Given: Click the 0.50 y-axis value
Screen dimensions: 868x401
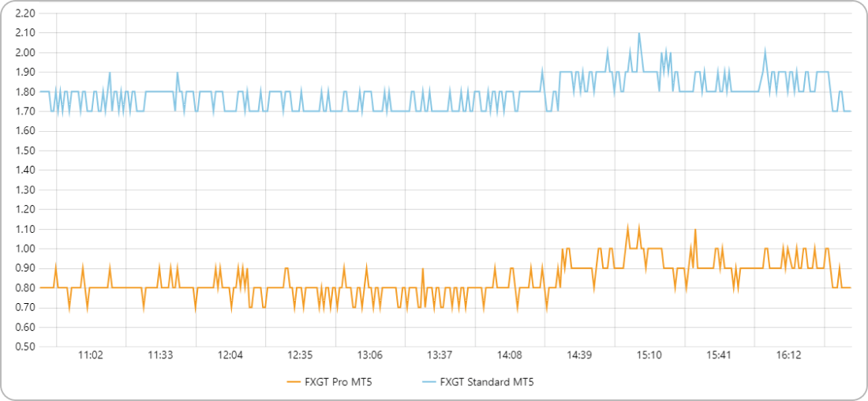Looking at the screenshot, I should point(26,347).
